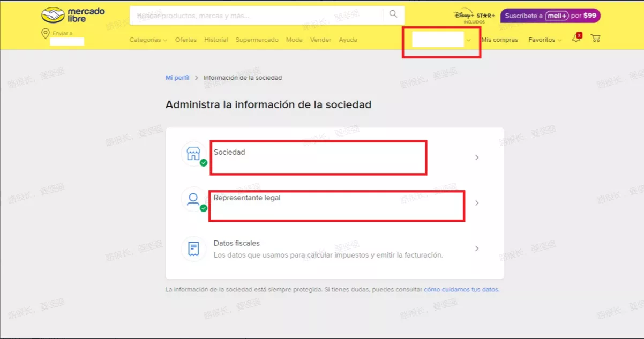This screenshot has height=339, width=644.
Task: Open Supermercado from the nav bar
Action: click(257, 40)
